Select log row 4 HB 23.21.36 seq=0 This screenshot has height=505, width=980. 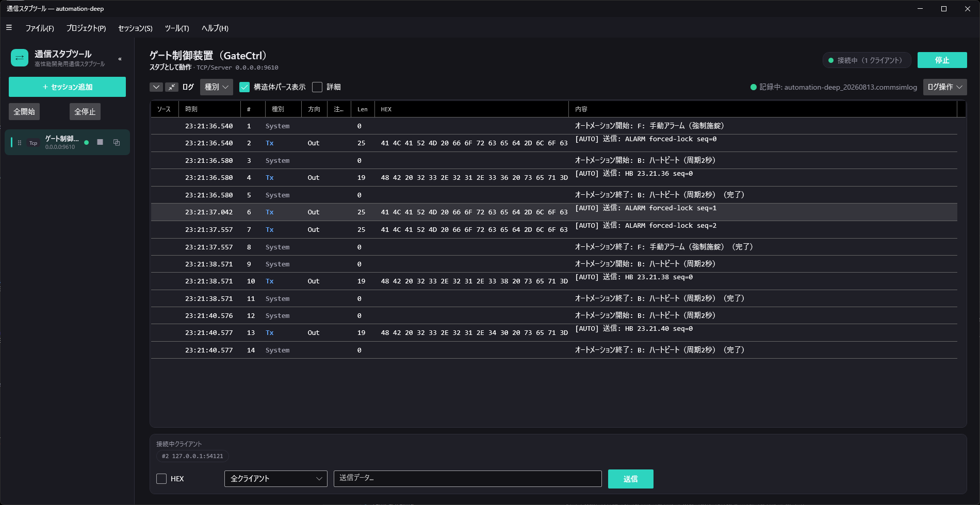pos(554,178)
